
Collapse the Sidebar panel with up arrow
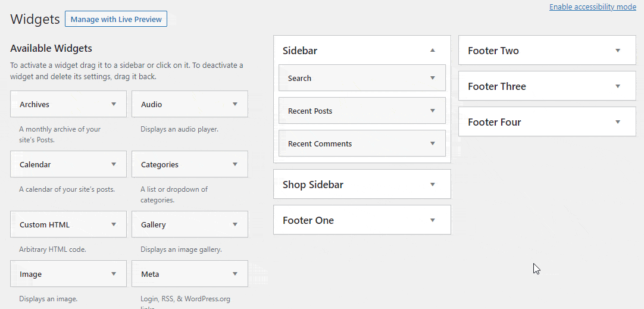click(433, 51)
